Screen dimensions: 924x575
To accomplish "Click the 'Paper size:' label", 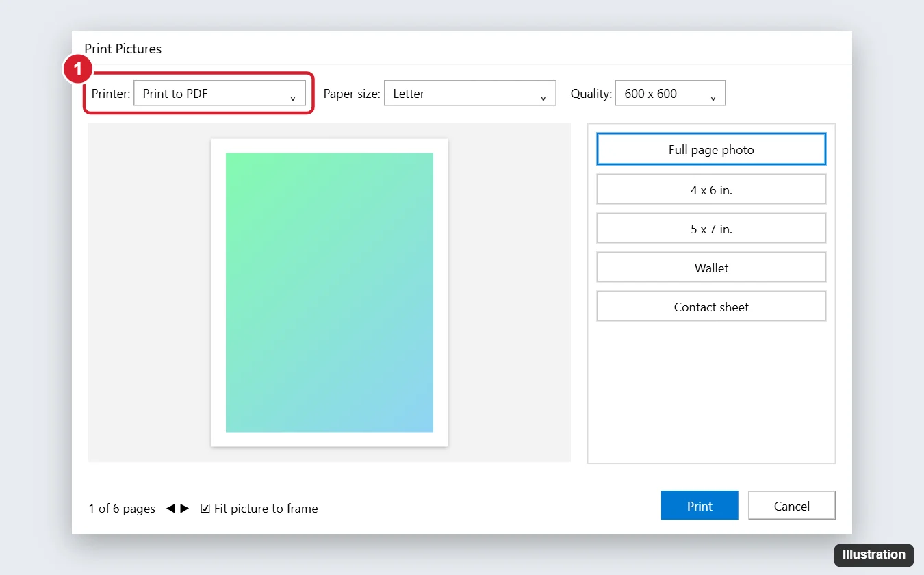I will 352,94.
